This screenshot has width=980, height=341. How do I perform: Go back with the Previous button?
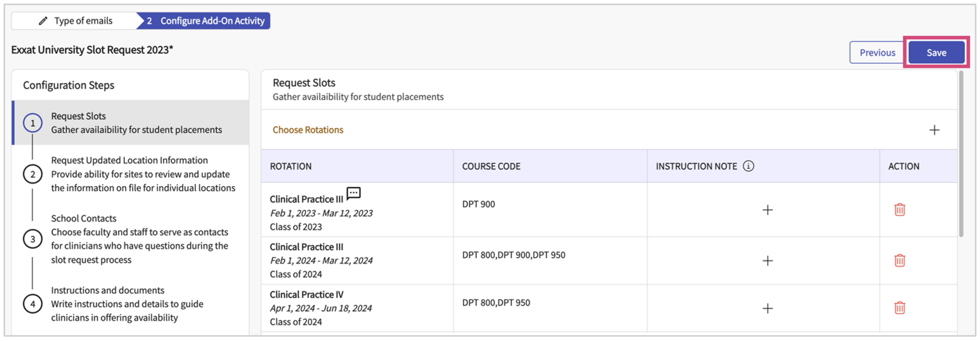877,53
